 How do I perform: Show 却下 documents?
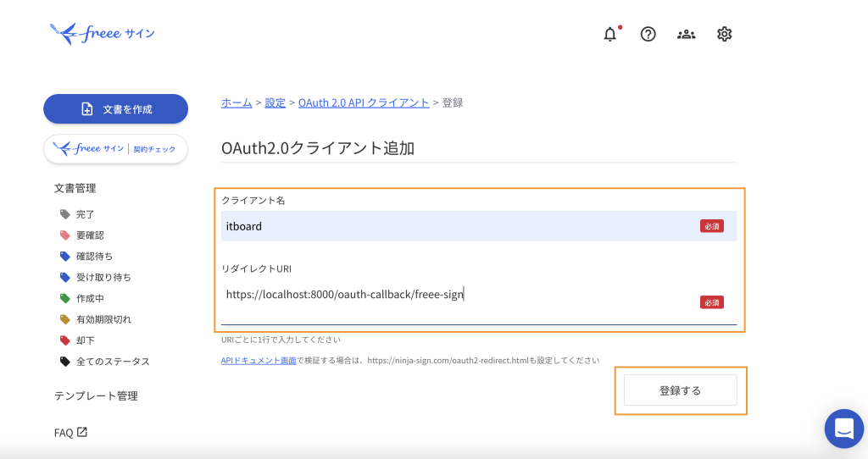coord(85,340)
